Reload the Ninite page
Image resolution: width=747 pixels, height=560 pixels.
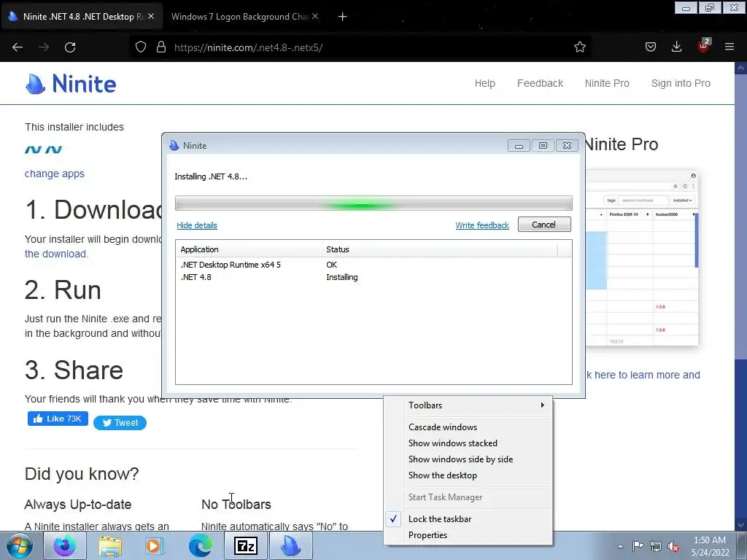[x=70, y=47]
